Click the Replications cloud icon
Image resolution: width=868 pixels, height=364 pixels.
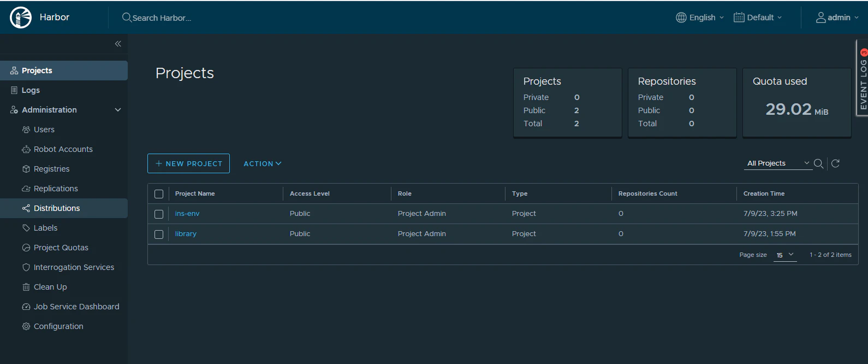26,189
